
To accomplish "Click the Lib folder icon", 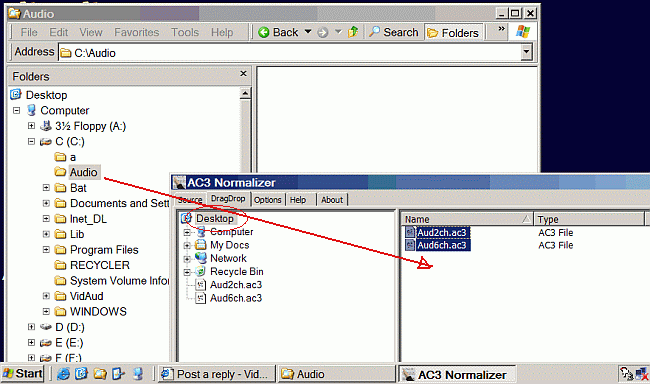I will [x=61, y=234].
